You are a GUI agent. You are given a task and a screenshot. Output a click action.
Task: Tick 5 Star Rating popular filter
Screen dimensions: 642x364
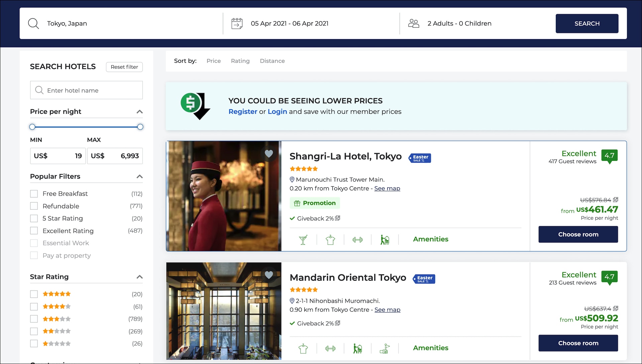pyautogui.click(x=34, y=218)
